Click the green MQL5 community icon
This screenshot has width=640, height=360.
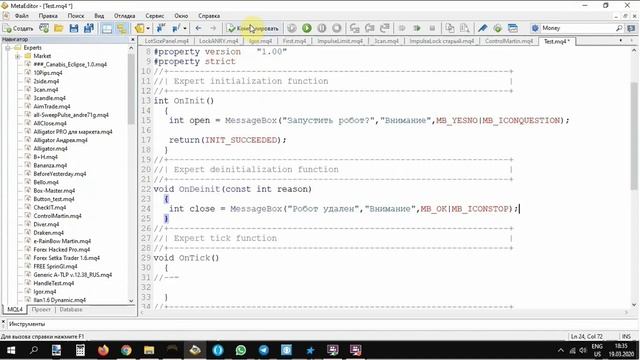[x=498, y=28]
